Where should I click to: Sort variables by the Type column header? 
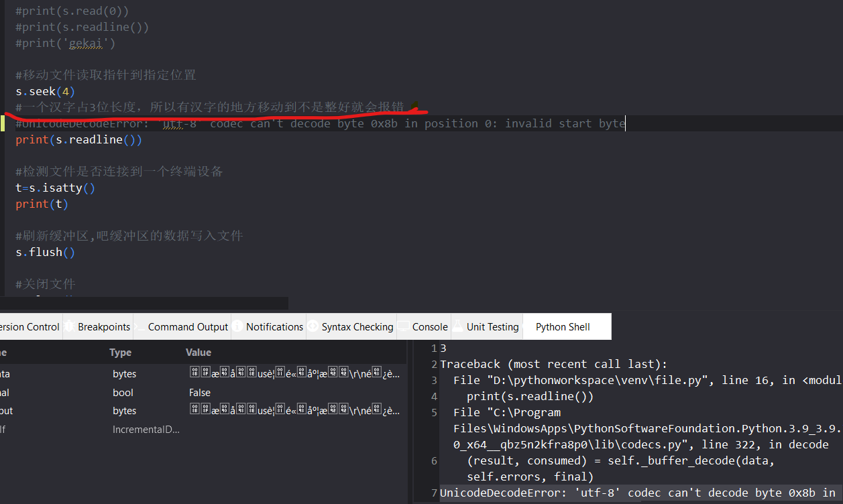pos(121,353)
